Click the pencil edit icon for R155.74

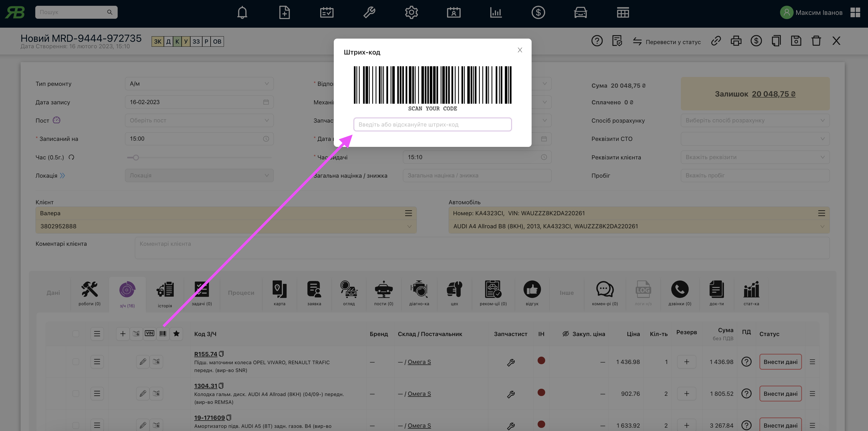(x=143, y=362)
